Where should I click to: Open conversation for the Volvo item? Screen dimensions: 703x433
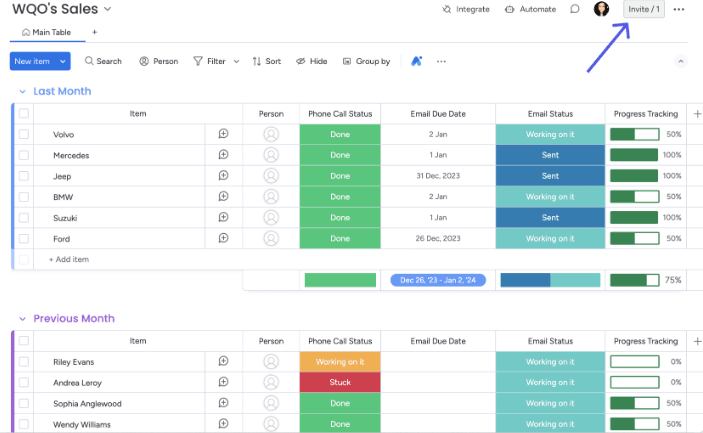click(223, 134)
